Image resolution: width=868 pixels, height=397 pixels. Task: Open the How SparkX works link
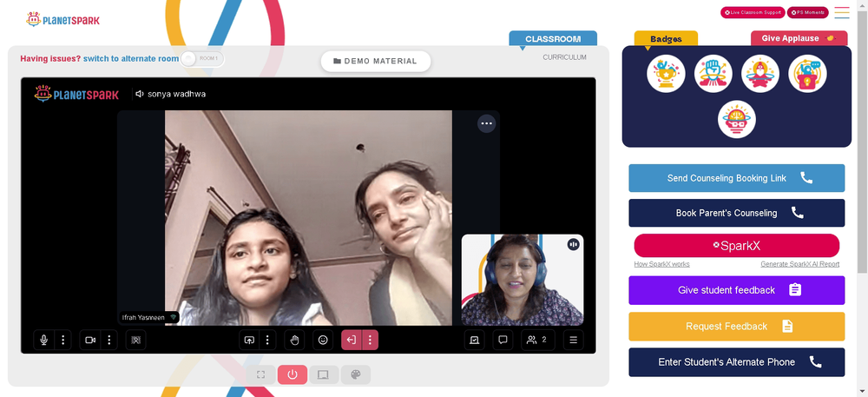click(661, 264)
